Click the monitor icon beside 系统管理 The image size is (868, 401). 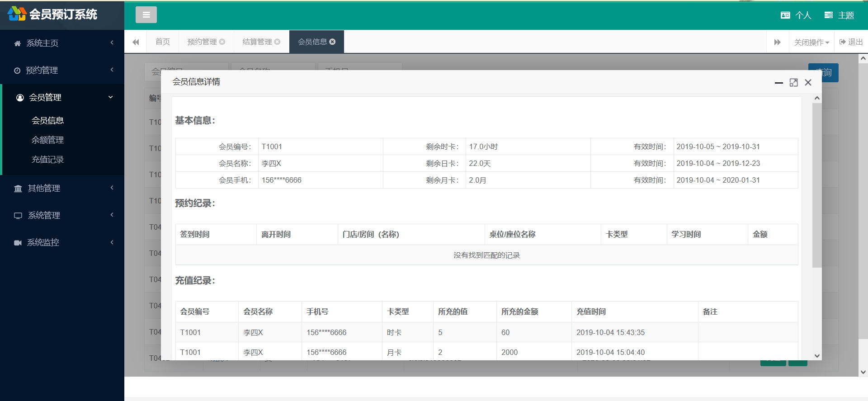(x=18, y=216)
